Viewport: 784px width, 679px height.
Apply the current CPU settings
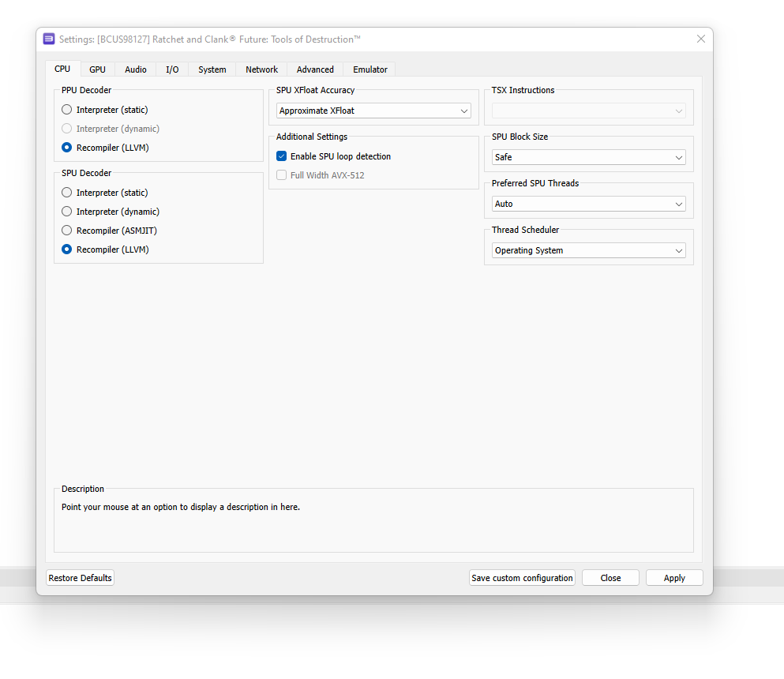pyautogui.click(x=674, y=577)
